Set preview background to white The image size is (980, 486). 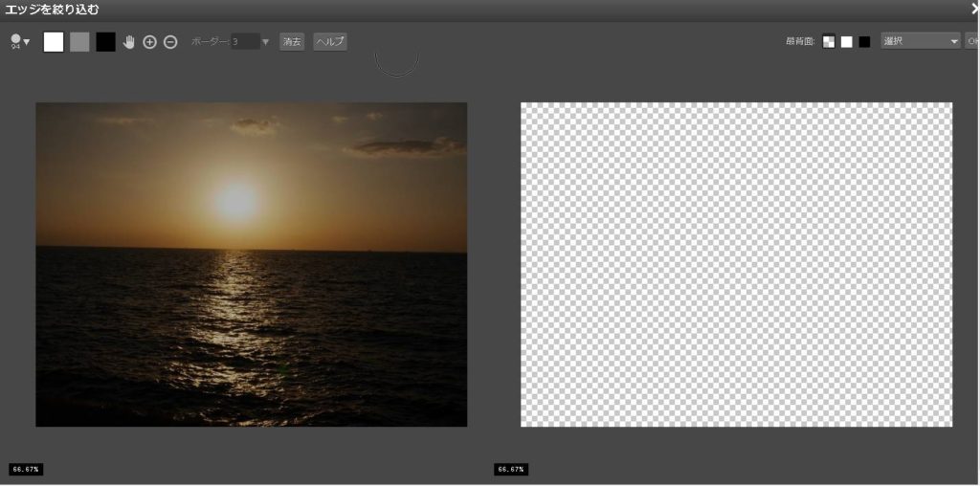pos(846,42)
